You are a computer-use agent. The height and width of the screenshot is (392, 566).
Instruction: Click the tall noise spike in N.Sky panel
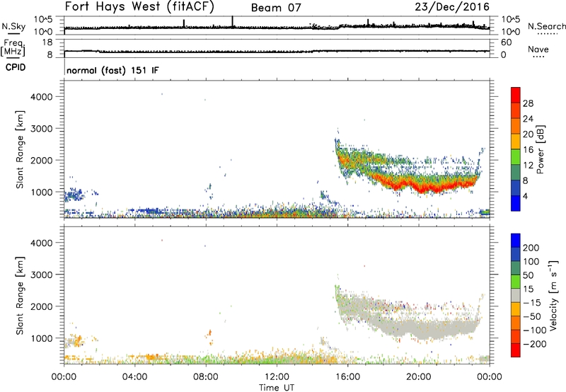pos(233,21)
